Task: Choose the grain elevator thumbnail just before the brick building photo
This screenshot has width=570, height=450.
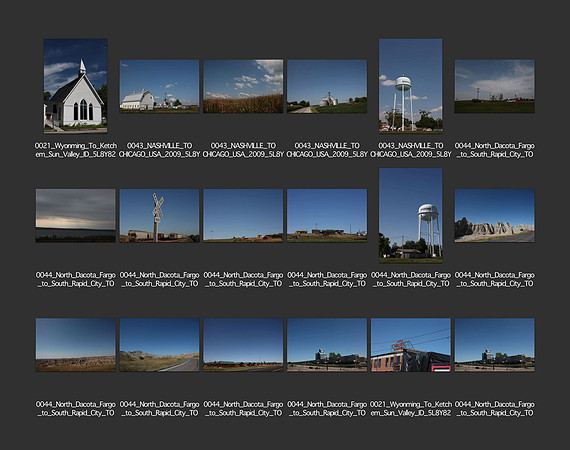Action: point(327,345)
